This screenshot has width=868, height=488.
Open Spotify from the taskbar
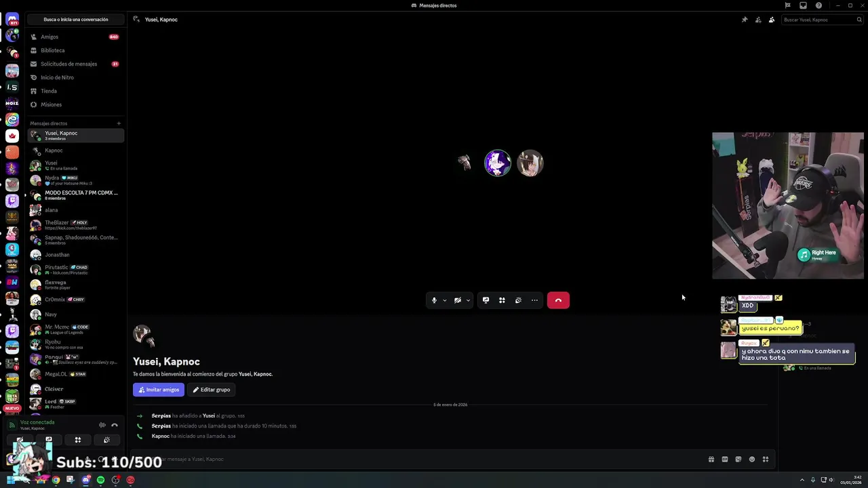click(x=100, y=480)
